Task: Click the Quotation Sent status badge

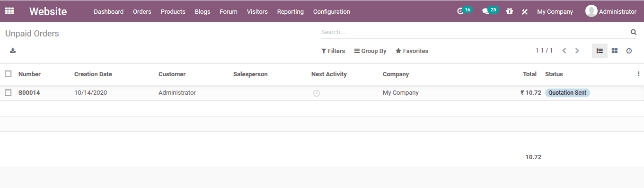Action: tap(567, 93)
